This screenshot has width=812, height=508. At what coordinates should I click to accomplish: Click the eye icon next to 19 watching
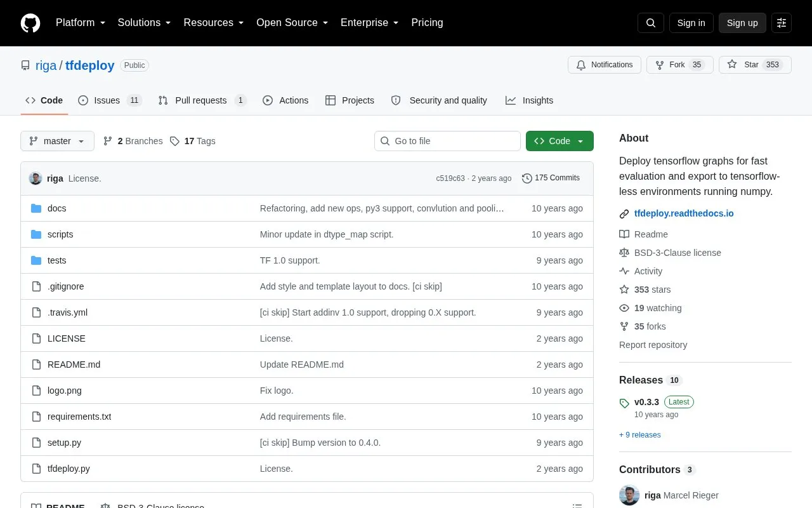624,308
